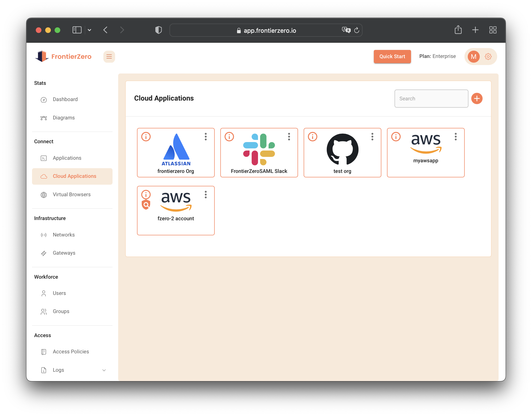This screenshot has width=532, height=416.
Task: Open Safari sidebar dropdown arrow
Action: [89, 30]
